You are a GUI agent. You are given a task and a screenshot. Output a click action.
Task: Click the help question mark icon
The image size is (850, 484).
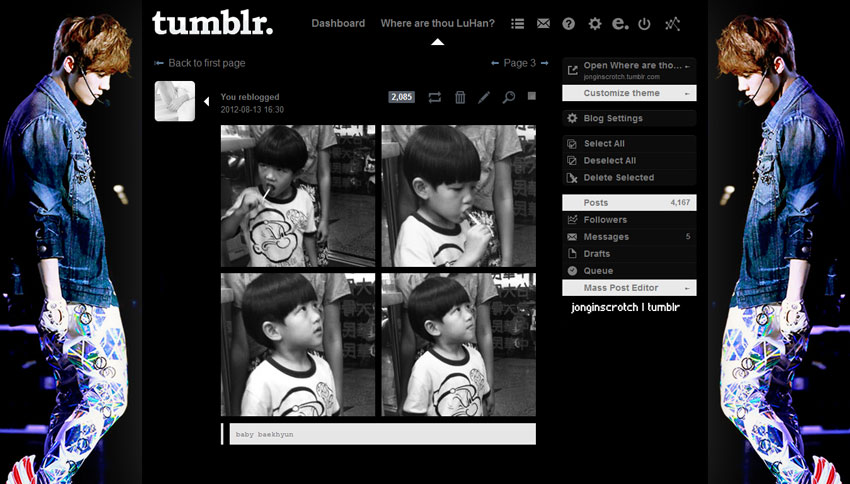pos(568,23)
